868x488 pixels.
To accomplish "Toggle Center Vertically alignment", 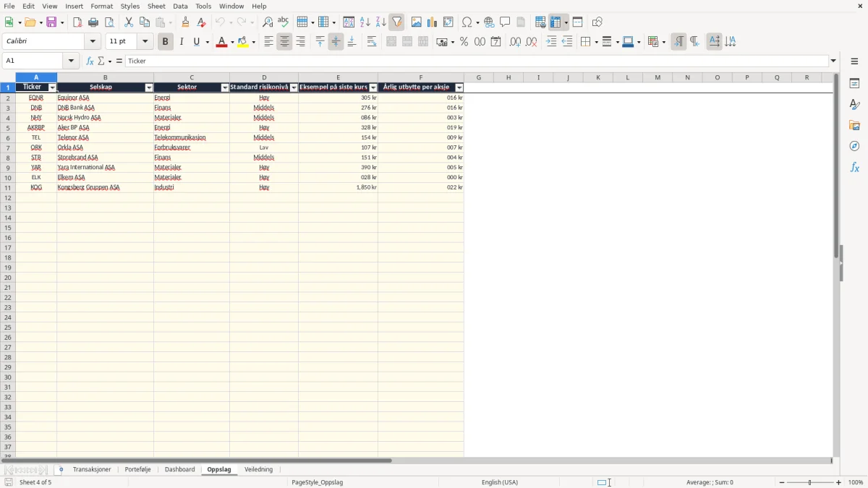I will (x=336, y=42).
